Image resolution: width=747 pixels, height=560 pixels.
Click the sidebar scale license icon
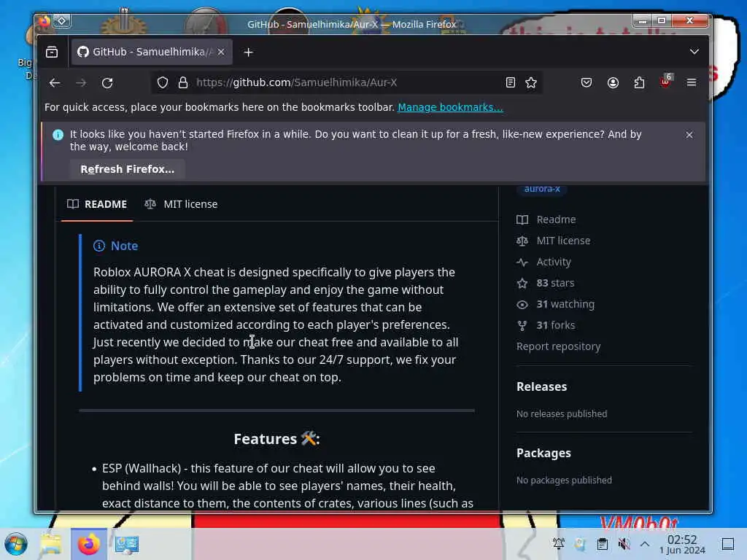522,241
